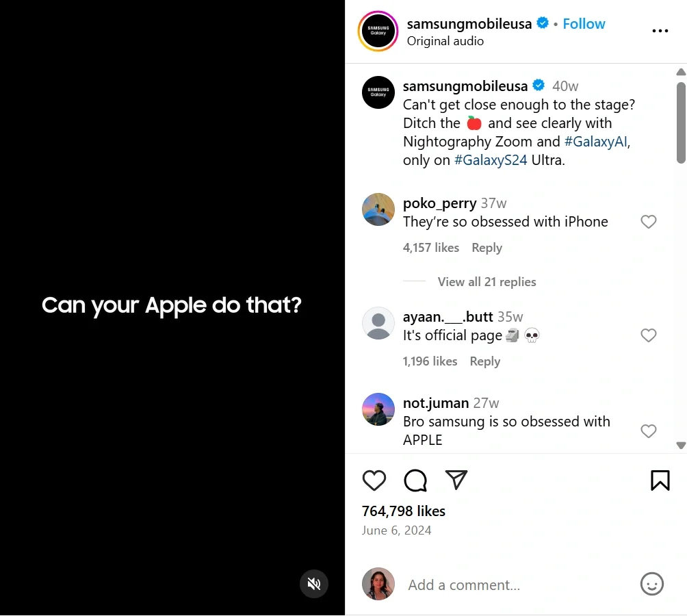Like poko_perry's comment
The height and width of the screenshot is (616, 687).
(x=648, y=222)
